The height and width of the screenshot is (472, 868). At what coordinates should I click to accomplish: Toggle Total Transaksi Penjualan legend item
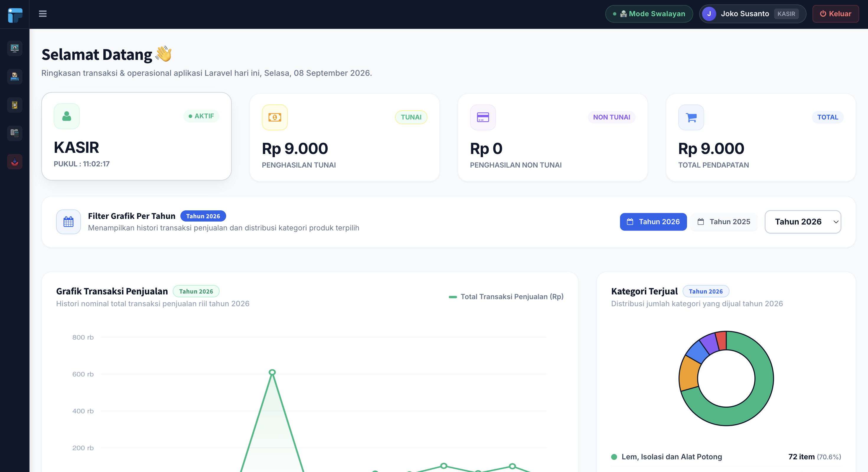click(x=506, y=296)
